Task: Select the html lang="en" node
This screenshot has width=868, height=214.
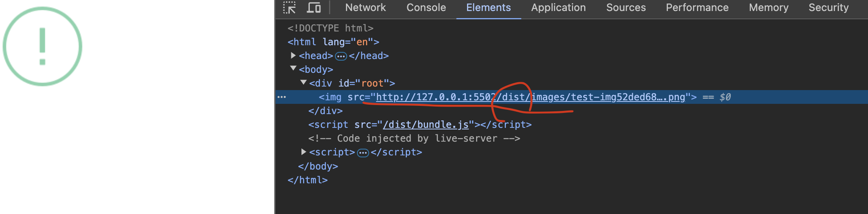Action: point(333,42)
